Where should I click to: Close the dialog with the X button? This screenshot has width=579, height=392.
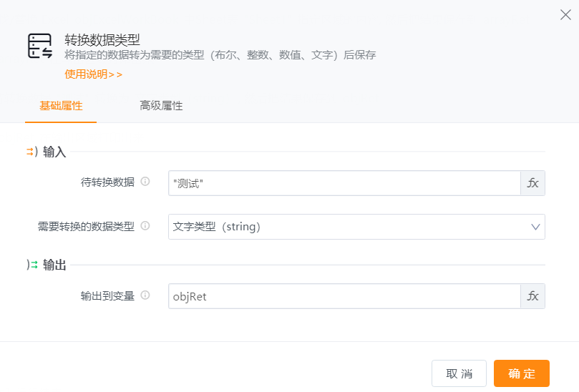(565, 15)
